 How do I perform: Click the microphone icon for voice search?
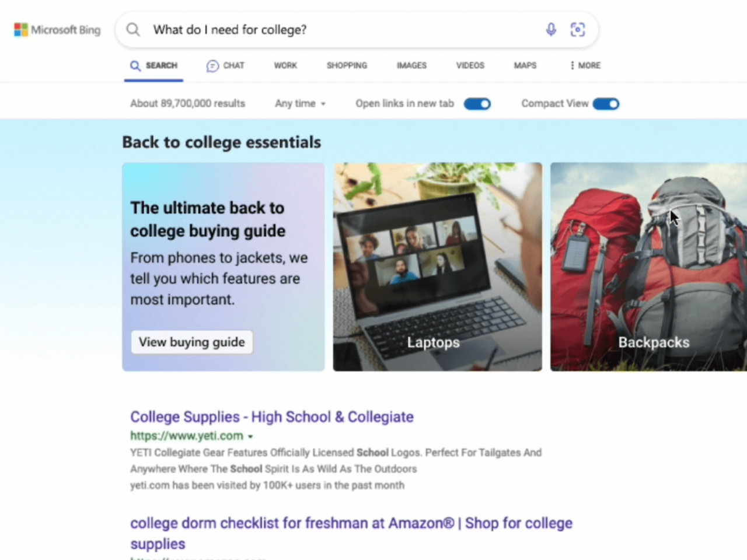point(550,29)
